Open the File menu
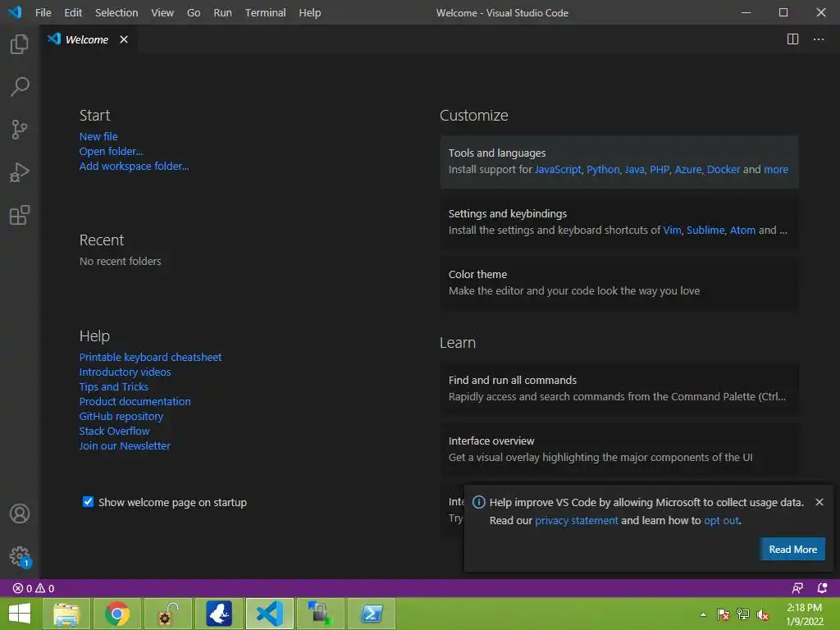 (43, 12)
